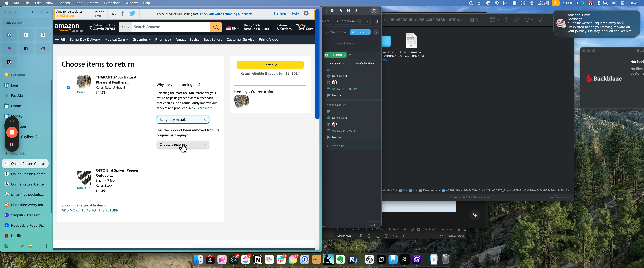Click the pin icon in Drafts bottom bar

360,236
